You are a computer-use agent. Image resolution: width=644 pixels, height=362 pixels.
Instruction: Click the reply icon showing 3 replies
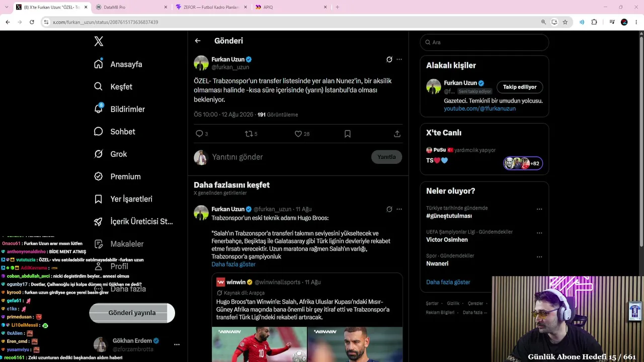pyautogui.click(x=201, y=134)
